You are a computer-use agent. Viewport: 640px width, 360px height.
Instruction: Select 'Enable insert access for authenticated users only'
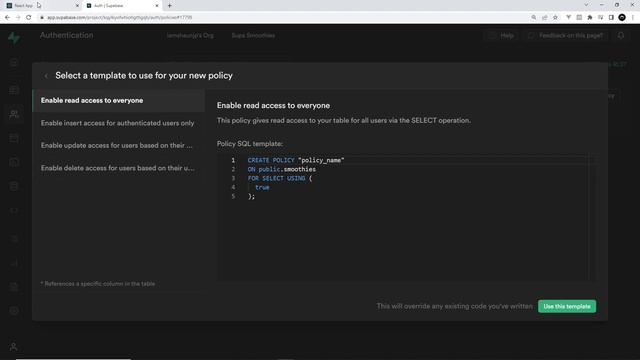coord(118,123)
